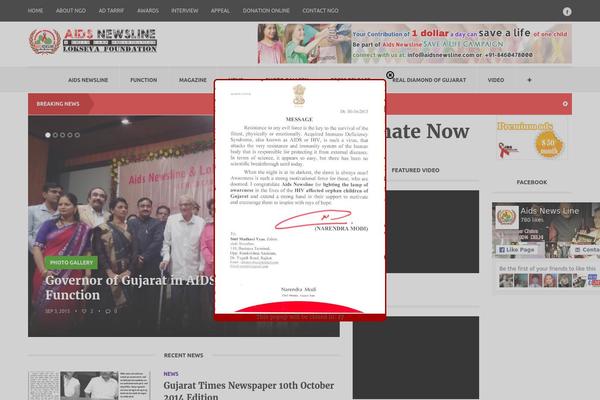Image resolution: width=600 pixels, height=400 pixels.
Task: Click the like heart icon under slider
Action: [x=84, y=311]
